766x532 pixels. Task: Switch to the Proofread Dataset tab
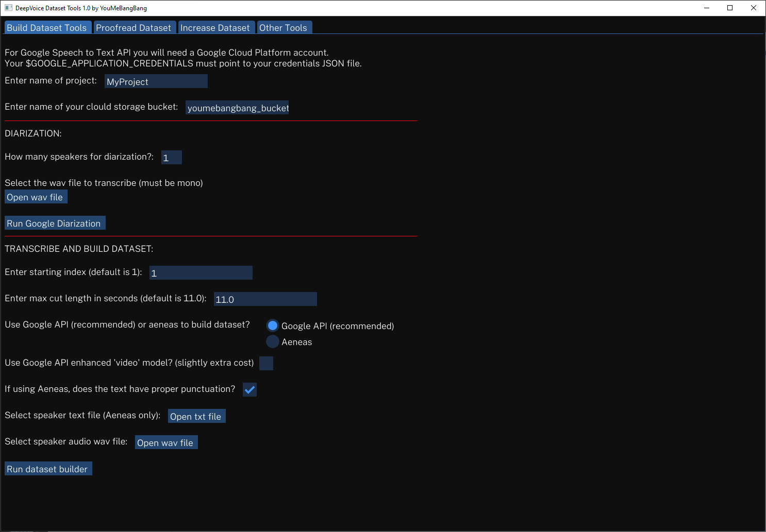pyautogui.click(x=134, y=27)
